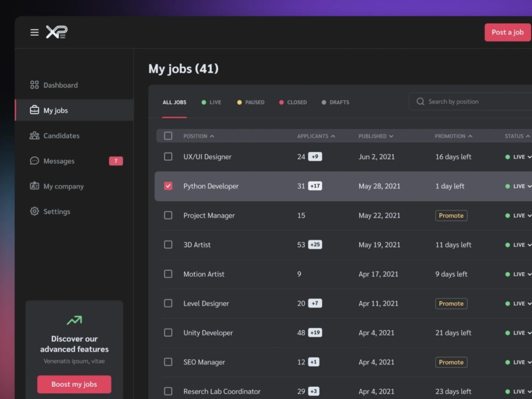Open status dropdown for Level Designer
This screenshot has width=532, height=399.
click(518, 304)
